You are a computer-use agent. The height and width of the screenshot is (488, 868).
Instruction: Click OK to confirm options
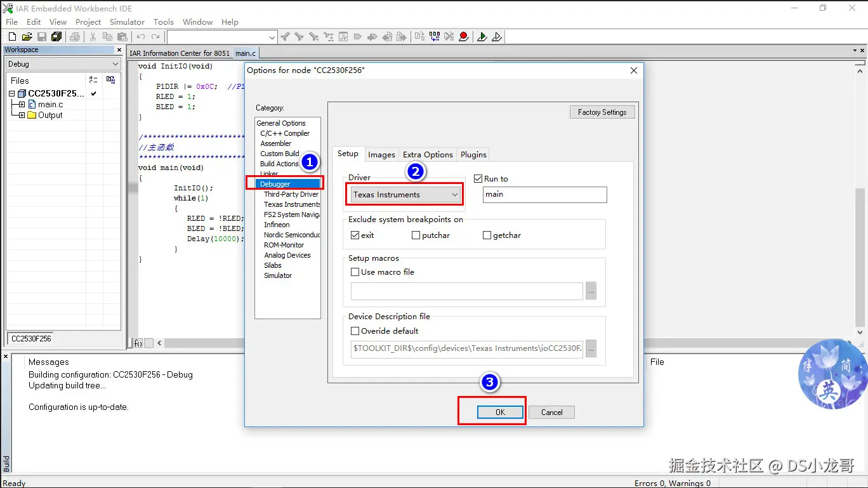pyautogui.click(x=500, y=412)
